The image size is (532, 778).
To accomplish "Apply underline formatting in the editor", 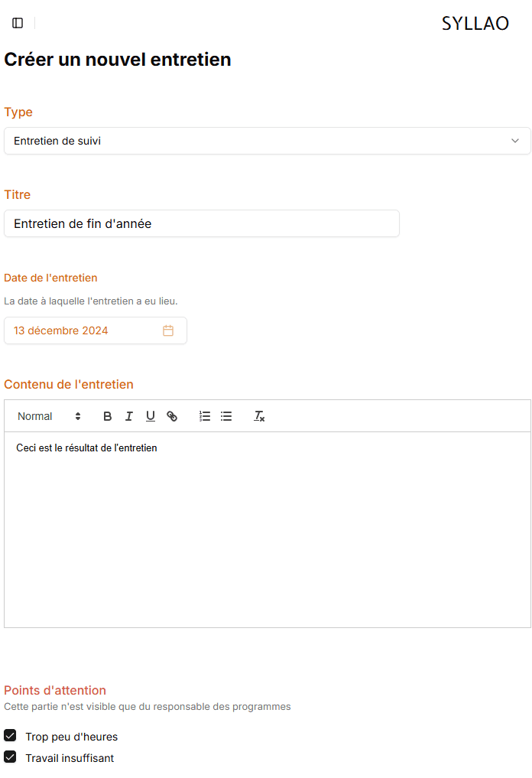I will (x=150, y=416).
